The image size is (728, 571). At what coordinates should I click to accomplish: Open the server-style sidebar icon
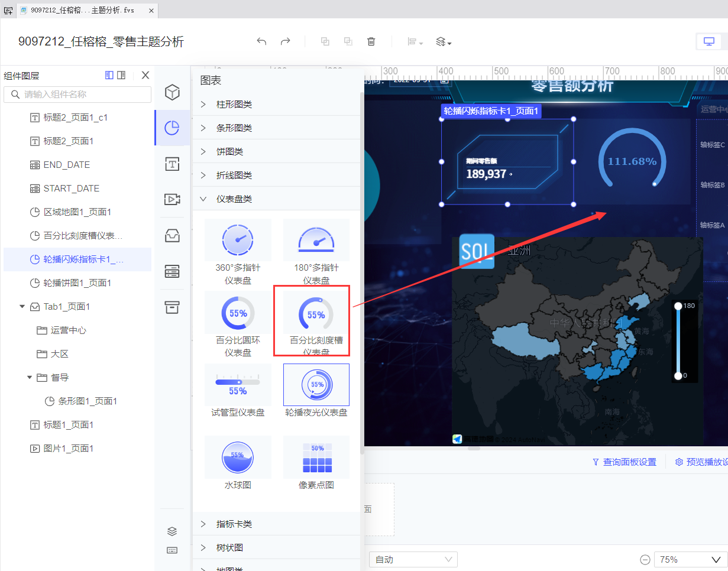172,271
